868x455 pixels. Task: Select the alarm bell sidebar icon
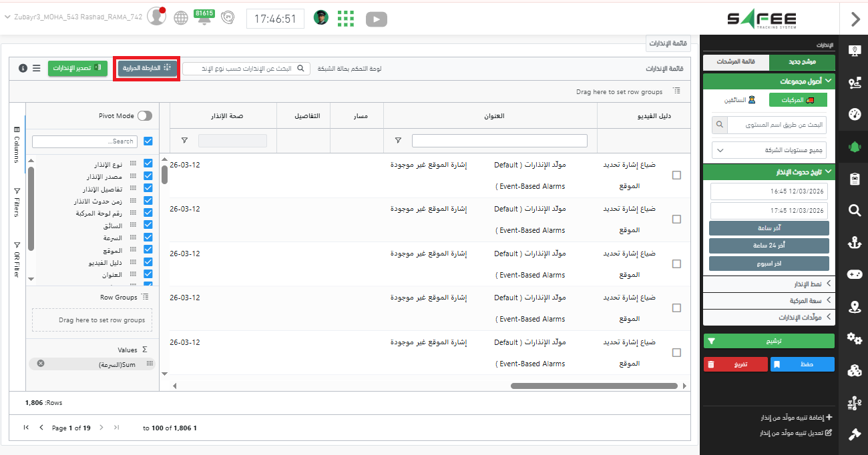854,147
